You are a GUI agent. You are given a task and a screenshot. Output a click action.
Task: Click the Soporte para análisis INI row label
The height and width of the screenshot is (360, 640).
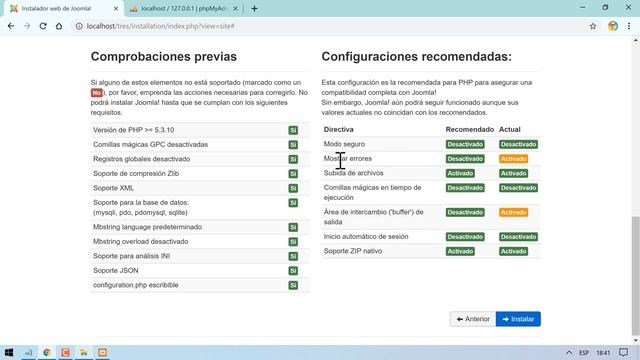coord(131,256)
